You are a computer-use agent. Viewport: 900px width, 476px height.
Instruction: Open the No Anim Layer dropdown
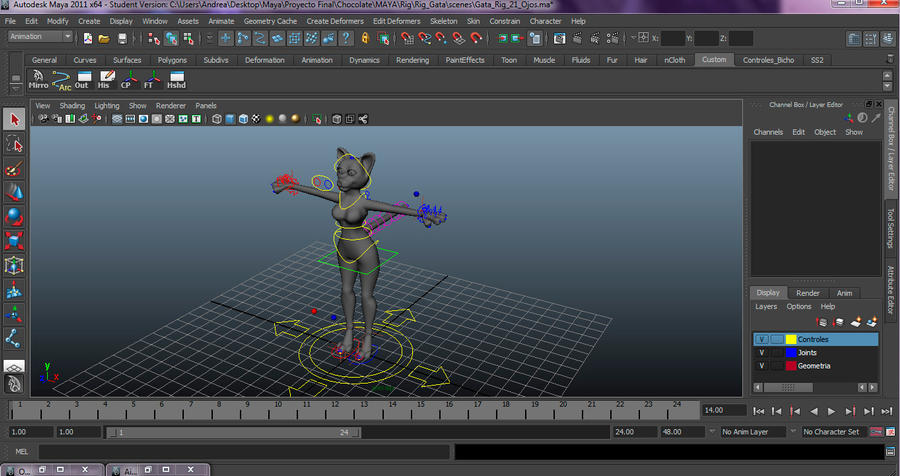click(x=753, y=432)
